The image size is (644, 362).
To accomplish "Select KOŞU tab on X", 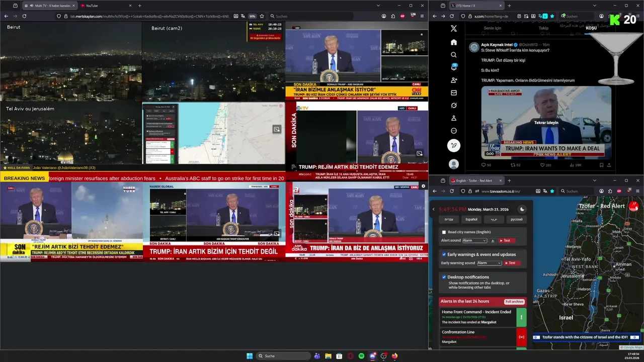I will click(591, 28).
